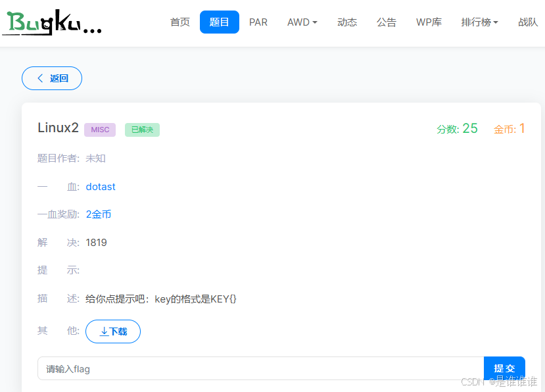Select the highlighted 题目 tab
Image resolution: width=545 pixels, height=392 pixels.
point(219,22)
